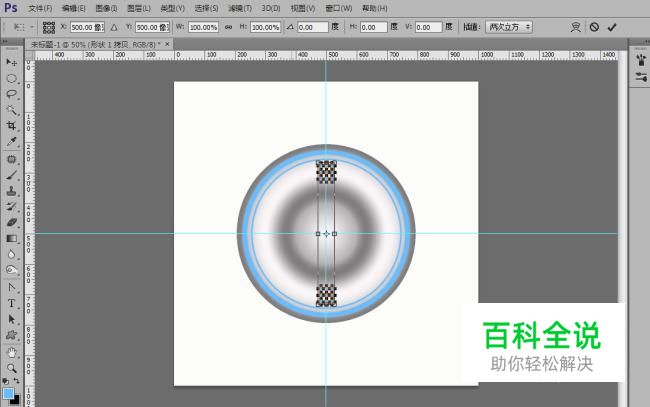Select the Pen tool
Image resolution: width=650 pixels, height=407 pixels.
point(11,287)
